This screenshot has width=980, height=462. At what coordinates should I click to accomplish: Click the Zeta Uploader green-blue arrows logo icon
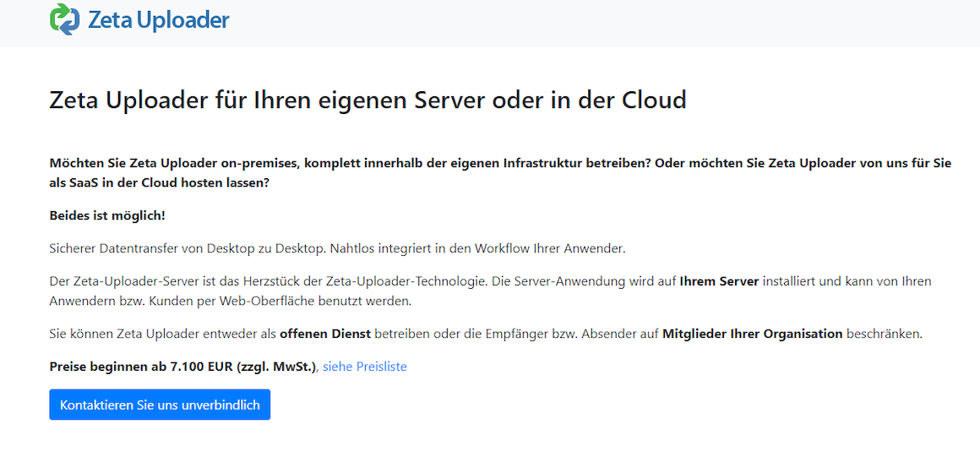coord(63,19)
